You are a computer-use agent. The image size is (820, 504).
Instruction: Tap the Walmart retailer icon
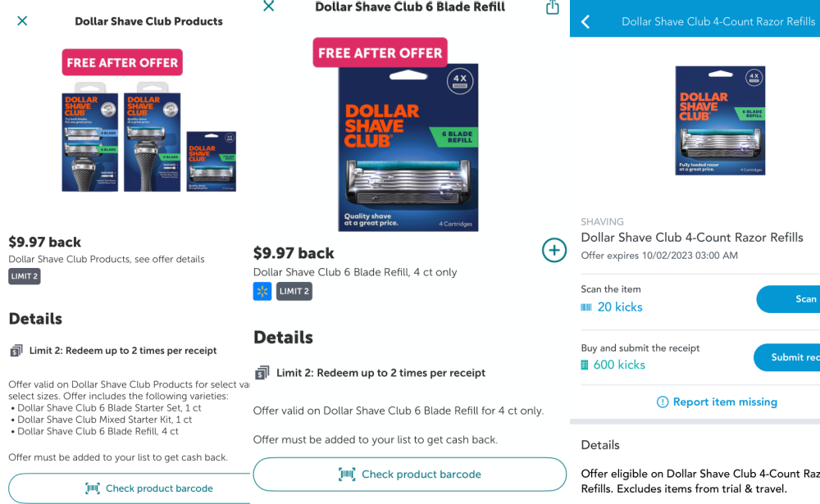262,291
